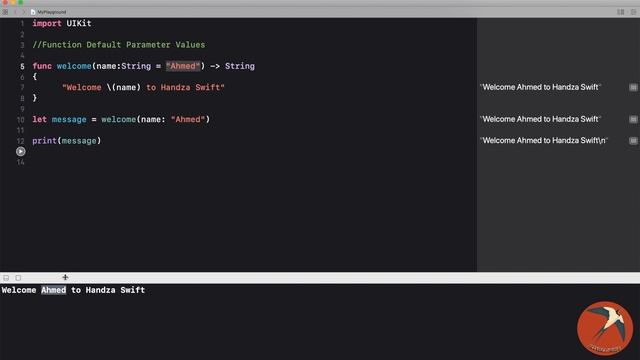640x360 pixels.
Task: Click string "Welcome \(name) to Handza Swift"
Action: (143, 87)
